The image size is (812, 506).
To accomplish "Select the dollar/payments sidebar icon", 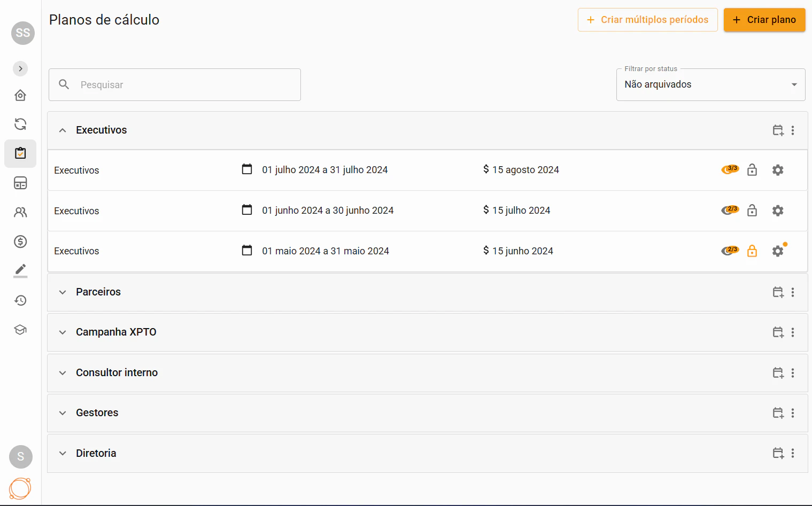I will (20, 242).
